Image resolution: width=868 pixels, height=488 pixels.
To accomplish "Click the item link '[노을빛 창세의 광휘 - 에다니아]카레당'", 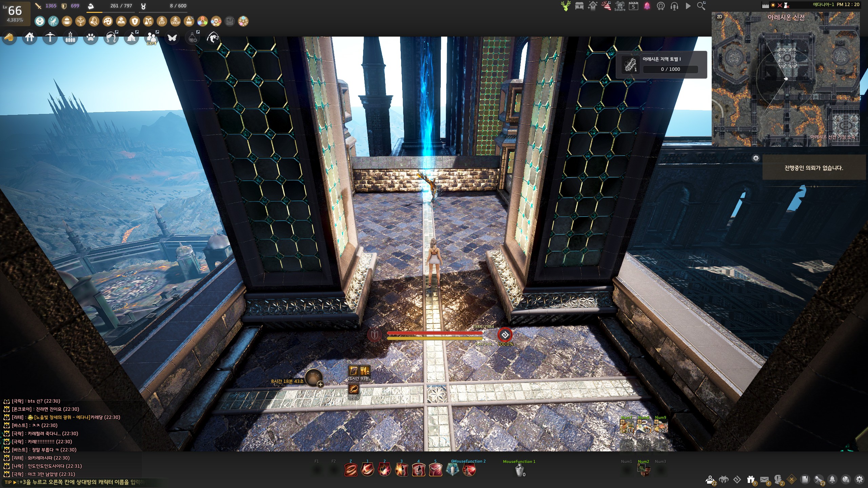I will 68,417.
